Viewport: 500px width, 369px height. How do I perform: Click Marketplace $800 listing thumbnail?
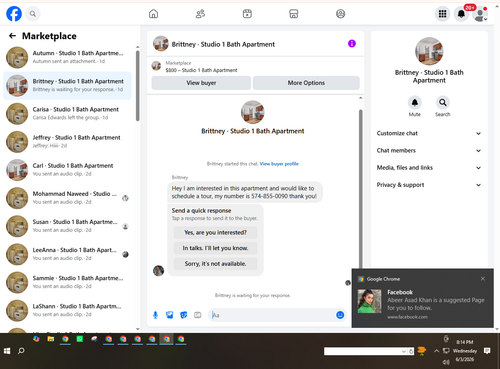(156, 66)
